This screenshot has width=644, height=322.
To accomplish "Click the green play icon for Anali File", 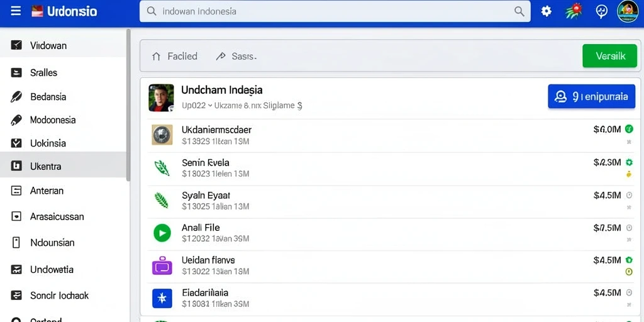I will pyautogui.click(x=162, y=233).
